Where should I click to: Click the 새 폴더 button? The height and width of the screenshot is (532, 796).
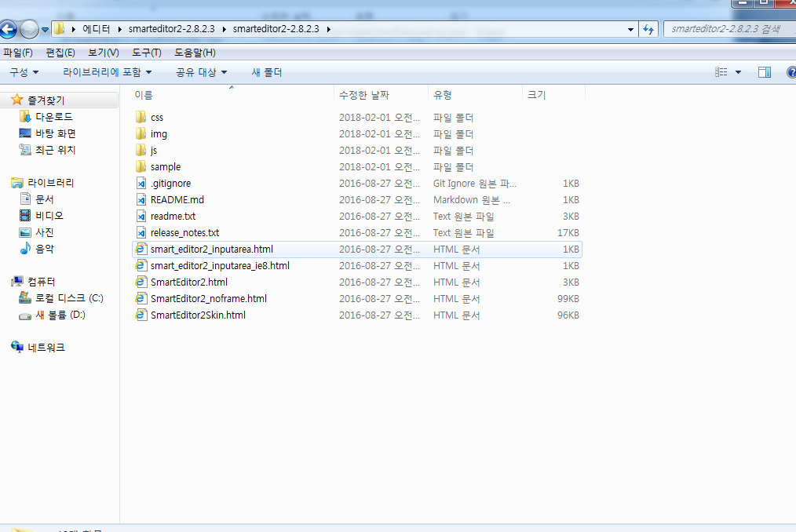click(267, 72)
